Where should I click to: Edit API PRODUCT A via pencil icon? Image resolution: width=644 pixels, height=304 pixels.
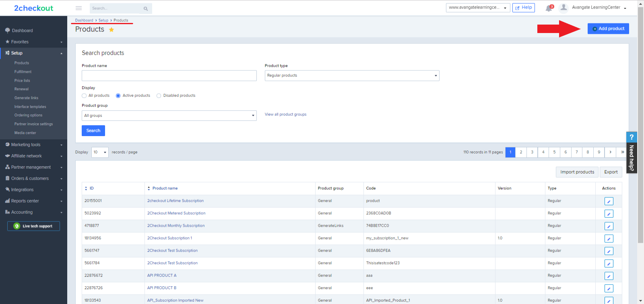tap(609, 276)
